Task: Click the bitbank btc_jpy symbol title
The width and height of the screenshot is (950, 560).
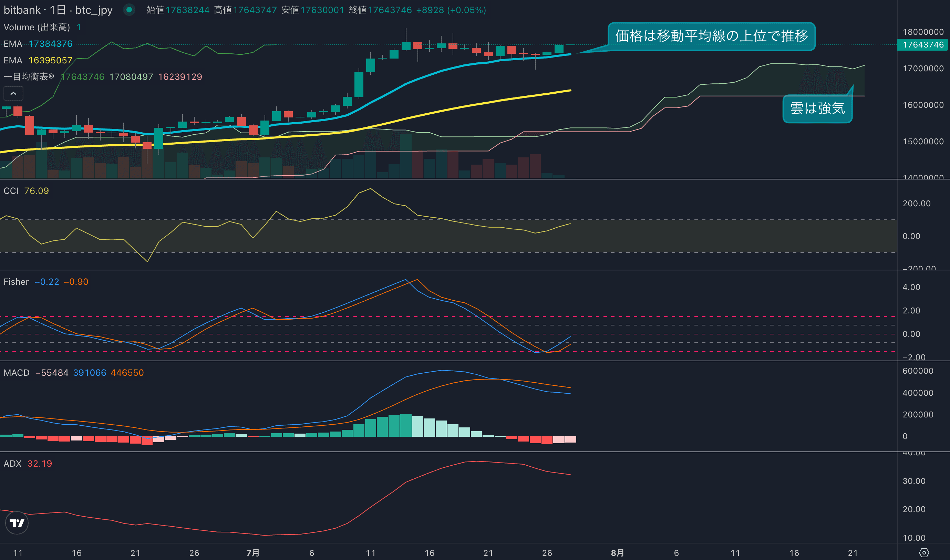Action: coord(58,10)
